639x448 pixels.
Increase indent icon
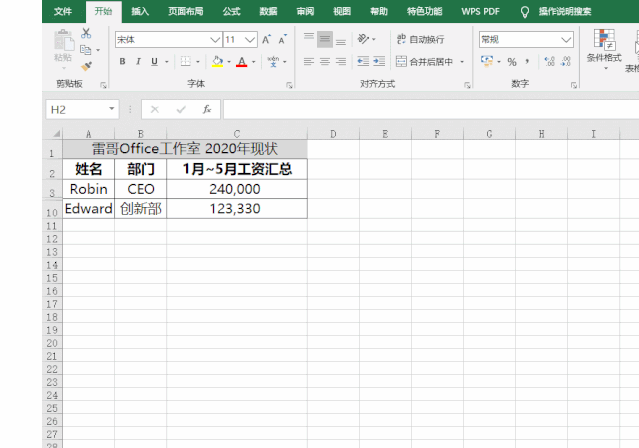379,62
